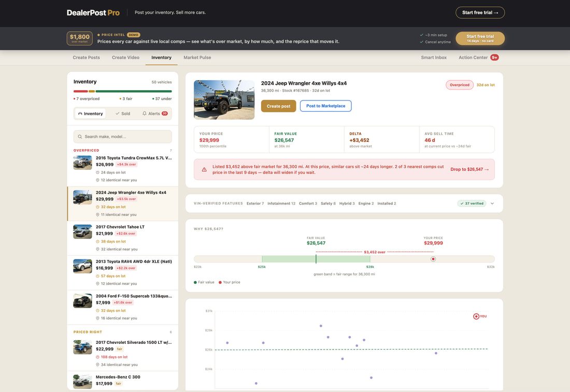The image size is (570, 392).
Task: Click pin icon beside 11 identical near you
Action: click(97, 215)
